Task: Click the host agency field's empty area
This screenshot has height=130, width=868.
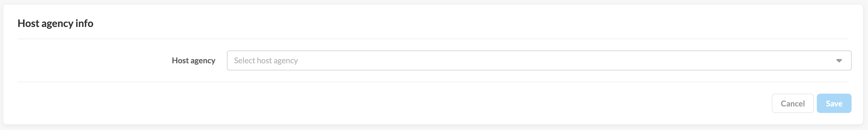Action: (x=573, y=61)
